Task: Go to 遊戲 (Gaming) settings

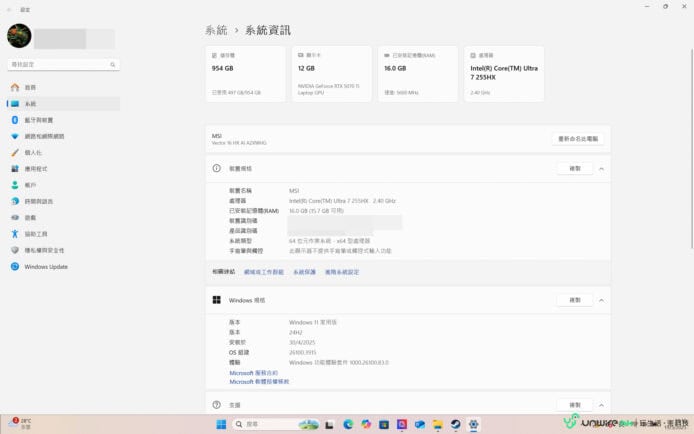Action: click(x=30, y=217)
